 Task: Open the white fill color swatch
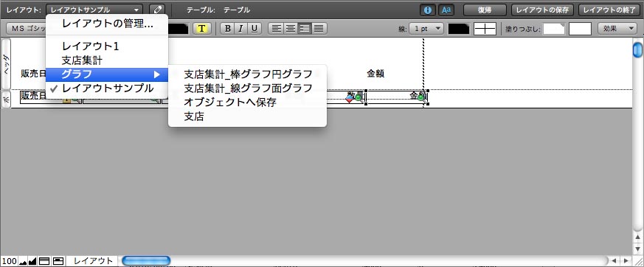(x=554, y=29)
